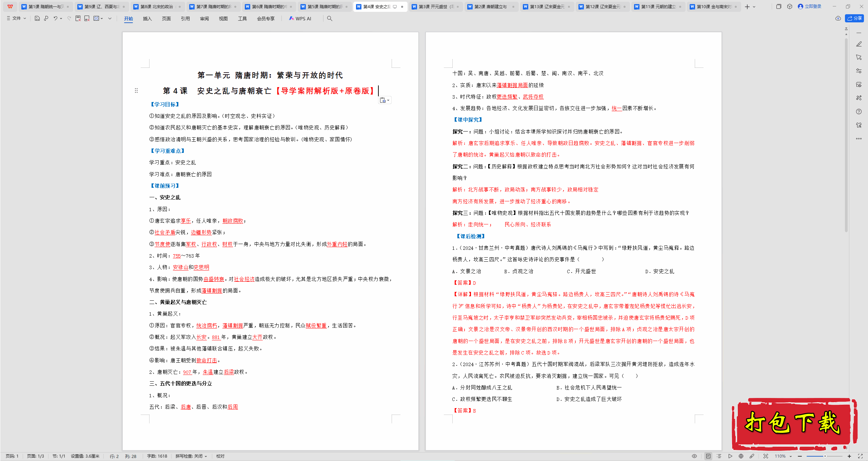Enter full screen mode icon
The width and height of the screenshot is (868, 461).
tap(860, 456)
